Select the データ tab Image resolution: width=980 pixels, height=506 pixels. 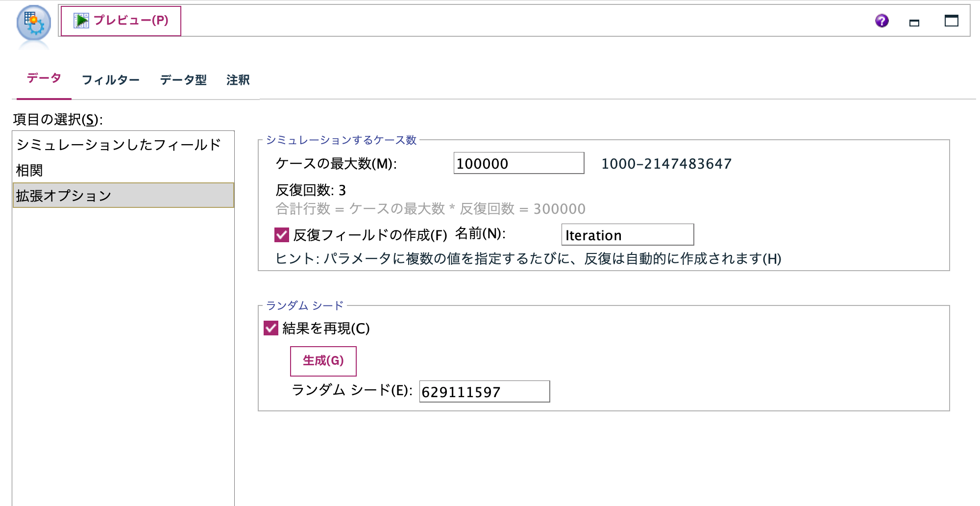point(43,77)
